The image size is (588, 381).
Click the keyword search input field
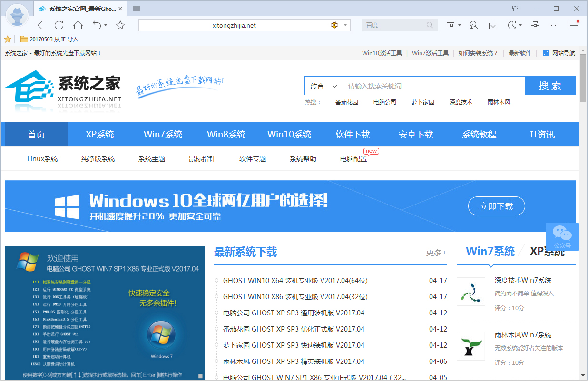point(434,86)
